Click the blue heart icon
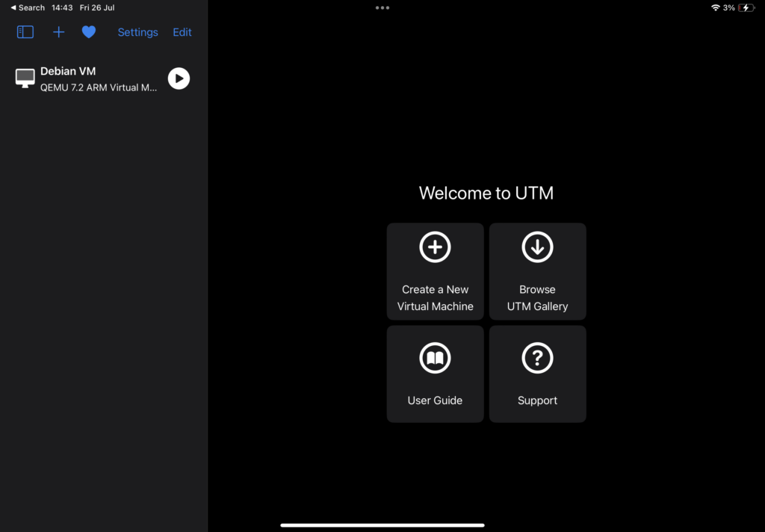 tap(89, 32)
